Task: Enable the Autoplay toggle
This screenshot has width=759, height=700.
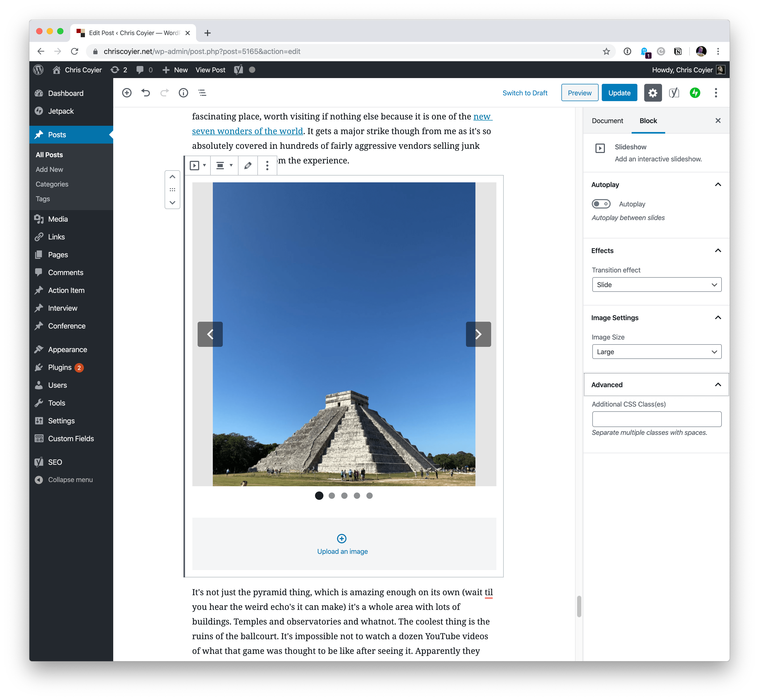Action: (x=601, y=204)
